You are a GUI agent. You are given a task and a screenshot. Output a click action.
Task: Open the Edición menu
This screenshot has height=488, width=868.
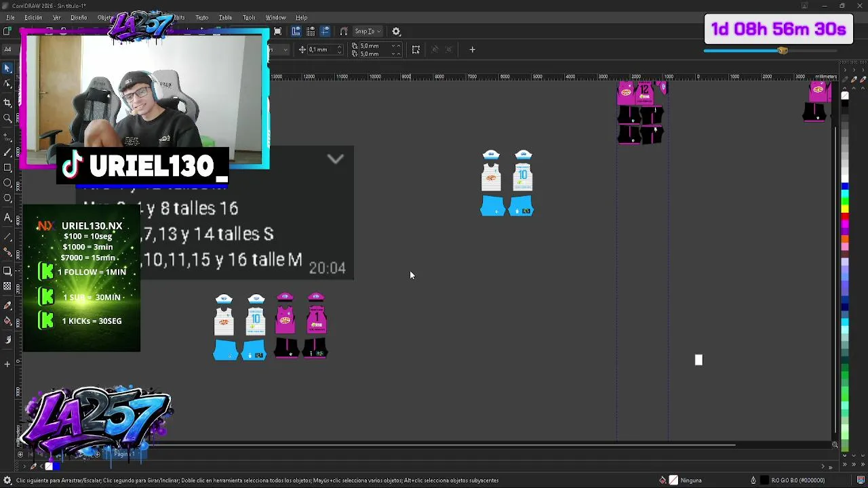click(33, 18)
